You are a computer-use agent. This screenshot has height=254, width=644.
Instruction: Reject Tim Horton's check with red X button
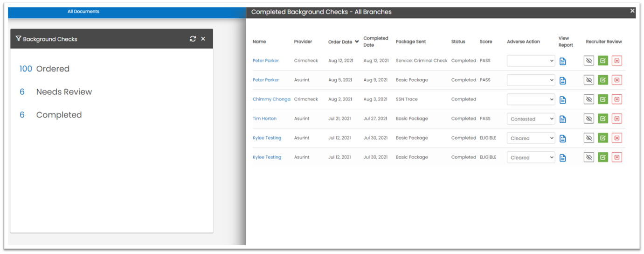616,119
